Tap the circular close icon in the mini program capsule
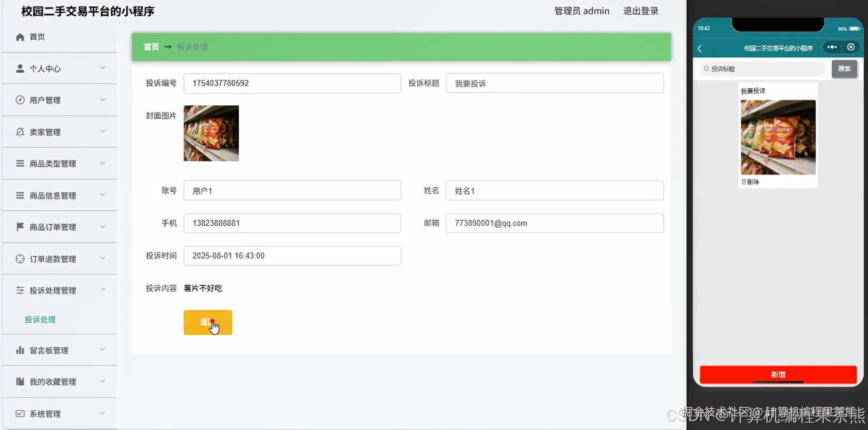Viewport: 868px width, 430px height. (851, 47)
